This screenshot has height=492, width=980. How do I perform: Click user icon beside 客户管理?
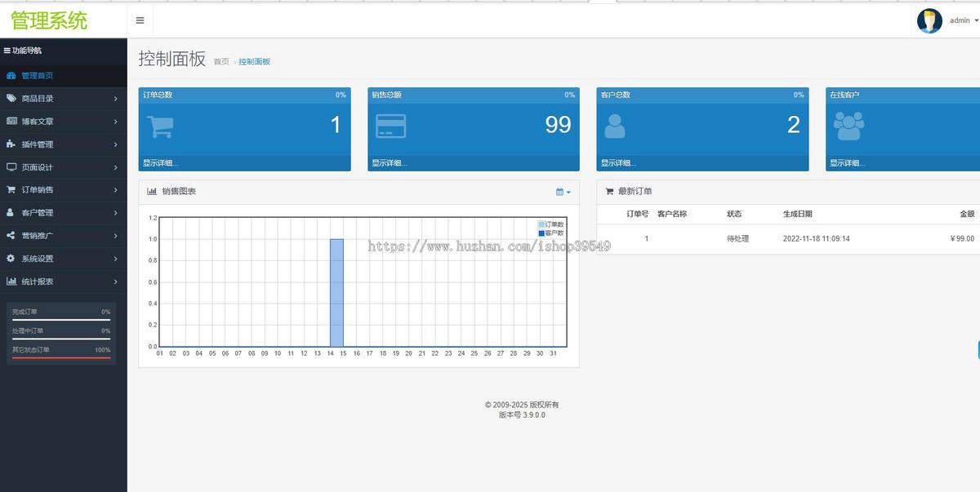pyautogui.click(x=11, y=213)
